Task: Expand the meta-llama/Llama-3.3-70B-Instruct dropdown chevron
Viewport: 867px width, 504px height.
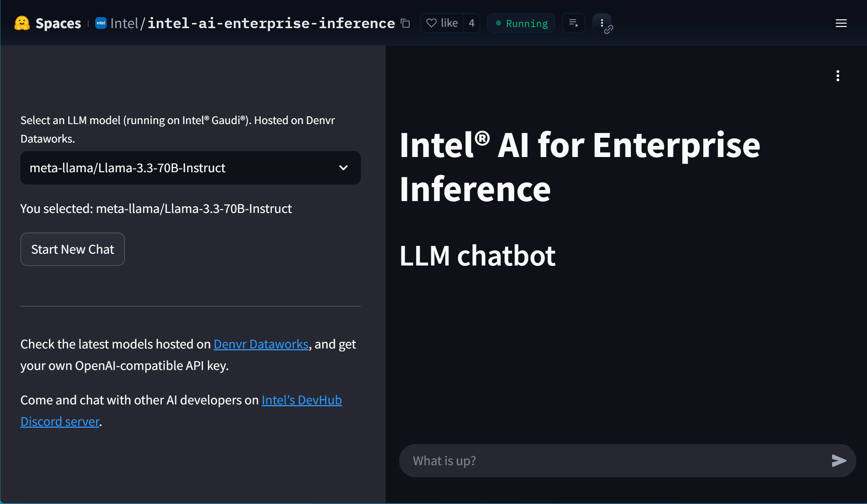Action: tap(343, 167)
